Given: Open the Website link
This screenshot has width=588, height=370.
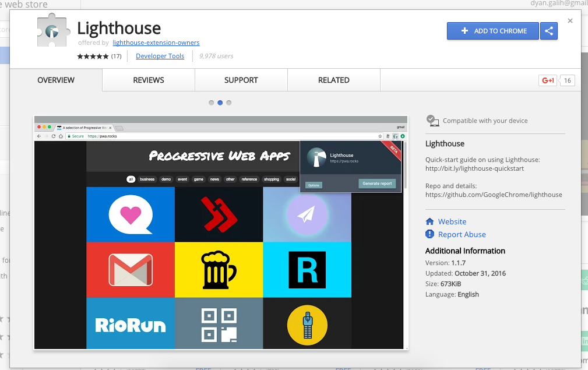Looking at the screenshot, I should point(452,221).
